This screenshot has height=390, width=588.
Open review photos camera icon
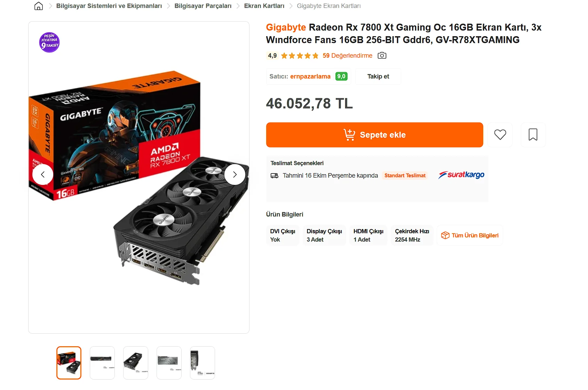[382, 56]
